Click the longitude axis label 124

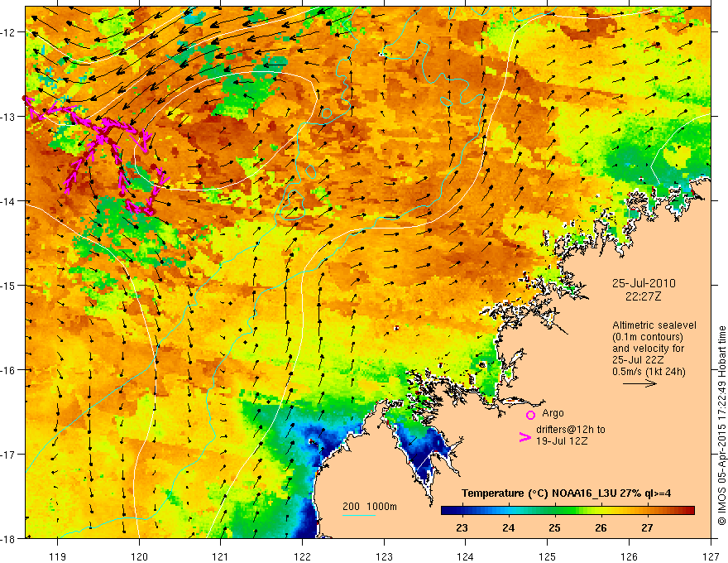click(x=466, y=556)
